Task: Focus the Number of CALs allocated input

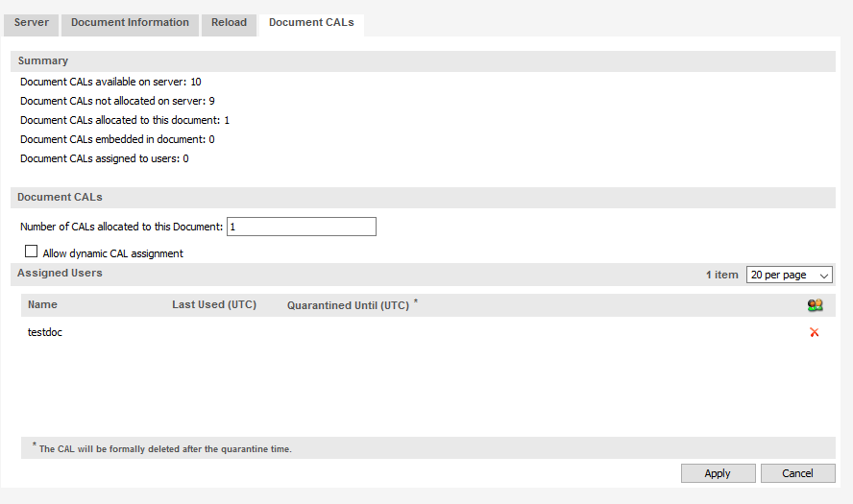Action: click(302, 227)
